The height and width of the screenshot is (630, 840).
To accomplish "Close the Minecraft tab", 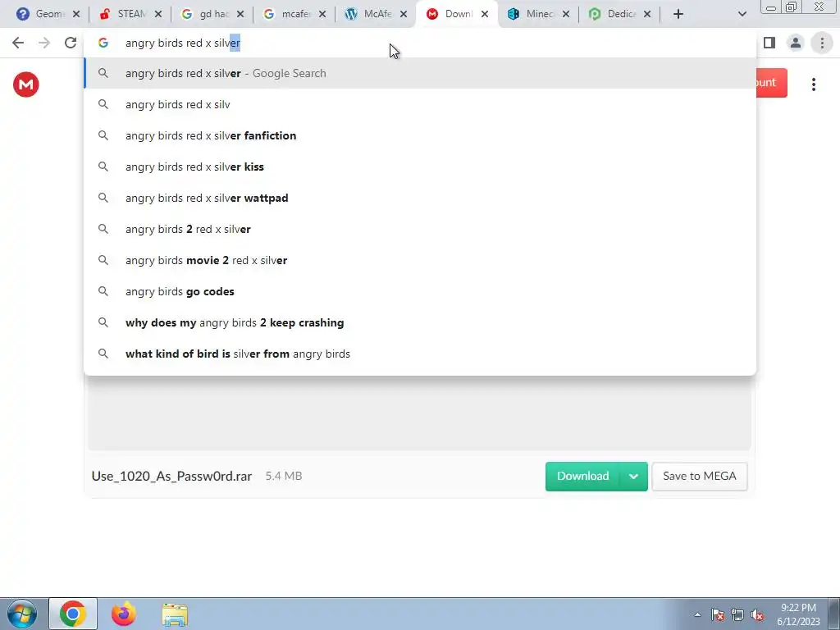I will 566,15.
